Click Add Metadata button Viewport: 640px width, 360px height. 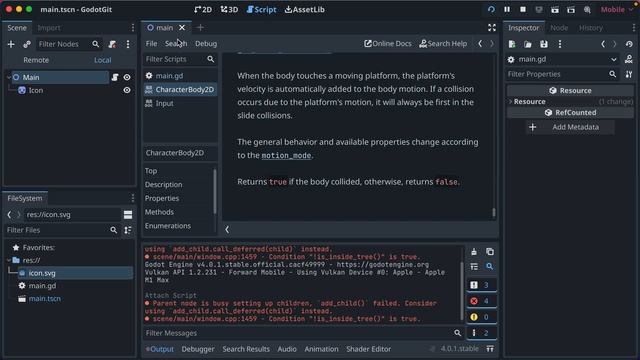(570, 127)
